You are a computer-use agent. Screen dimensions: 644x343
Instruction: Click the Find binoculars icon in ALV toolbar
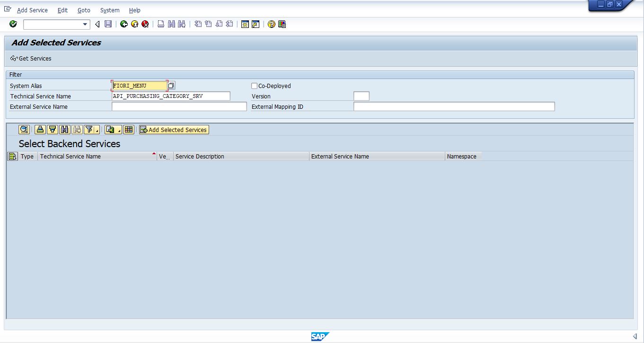click(65, 130)
